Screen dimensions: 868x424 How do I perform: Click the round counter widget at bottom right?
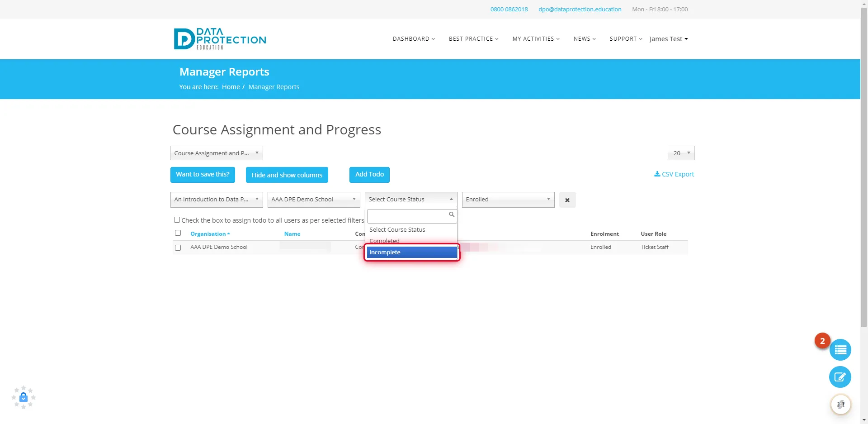840,405
